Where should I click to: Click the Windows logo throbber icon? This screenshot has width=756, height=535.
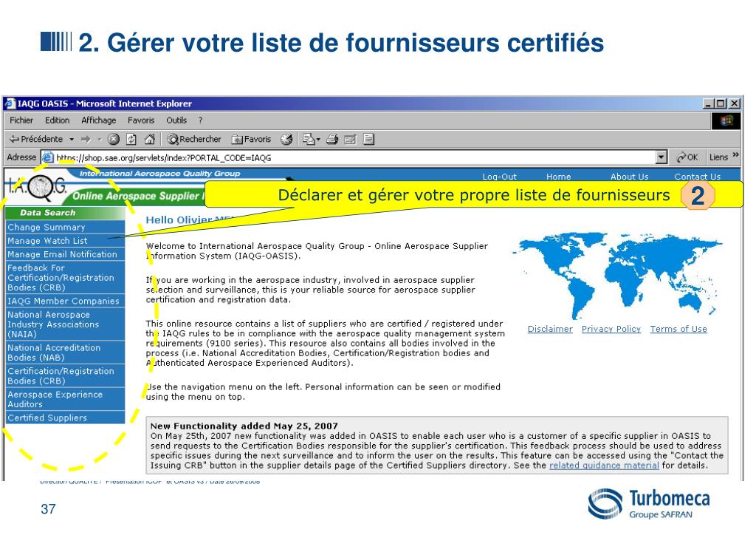tap(726, 120)
